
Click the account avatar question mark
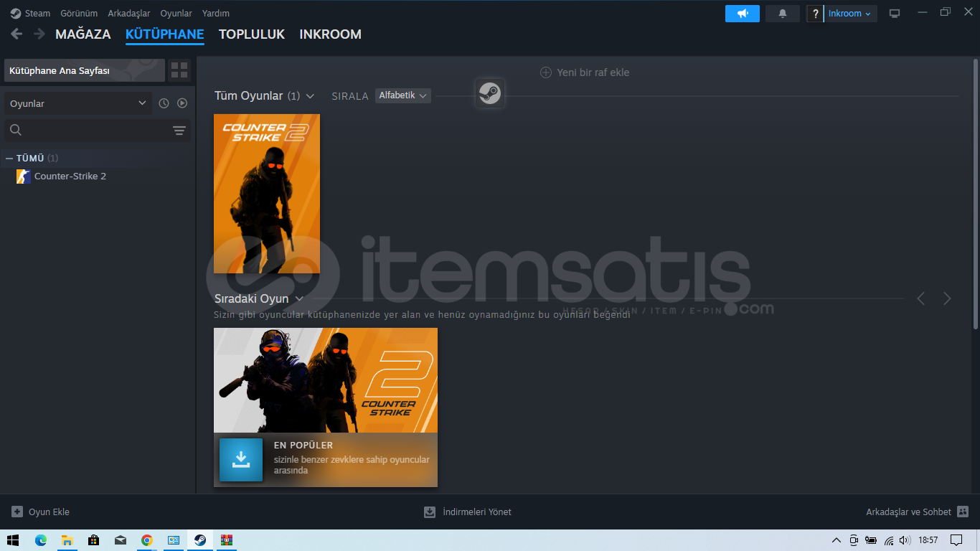point(815,14)
